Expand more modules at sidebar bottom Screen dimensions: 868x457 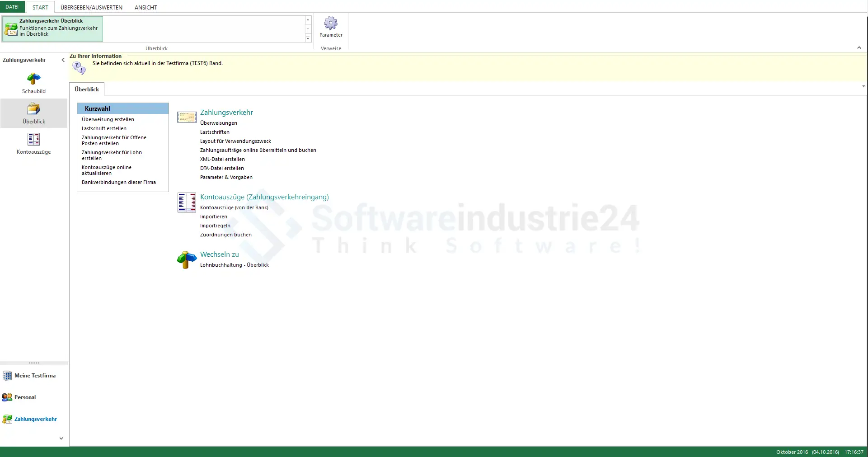click(61, 438)
